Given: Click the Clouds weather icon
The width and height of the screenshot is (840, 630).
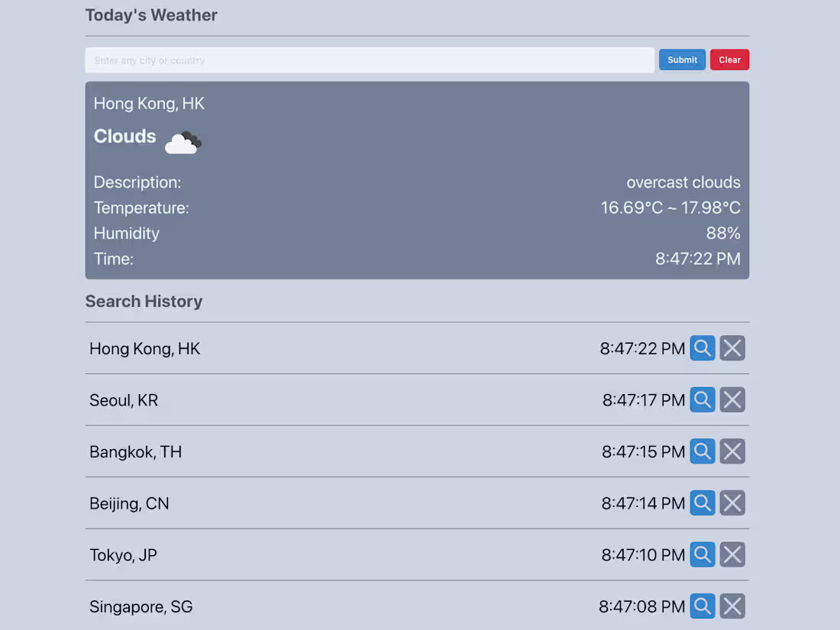Looking at the screenshot, I should coord(183,141).
